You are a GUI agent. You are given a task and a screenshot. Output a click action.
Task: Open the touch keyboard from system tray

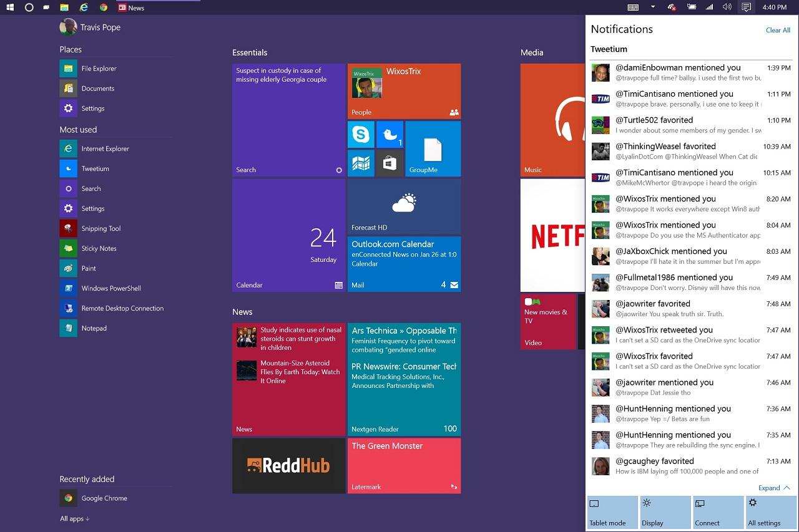(633, 7)
